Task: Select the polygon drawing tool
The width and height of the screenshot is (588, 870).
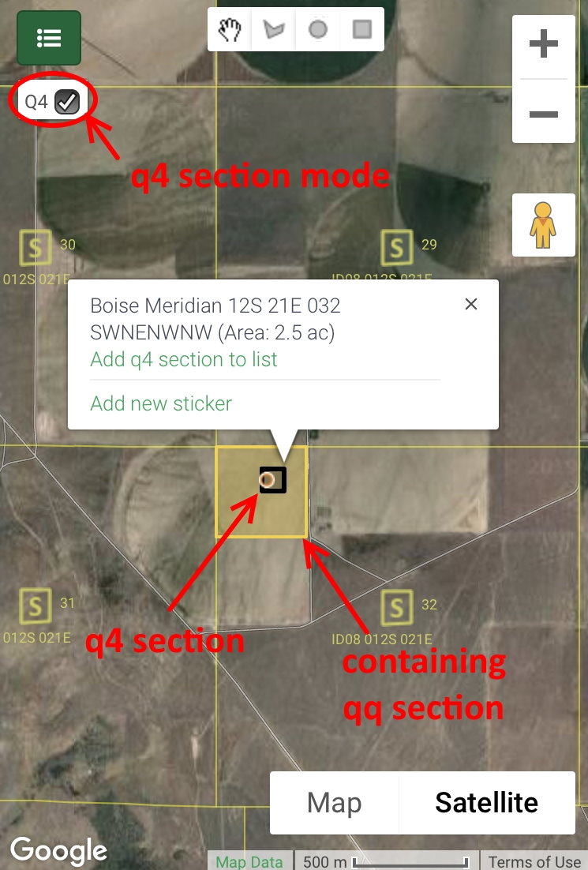Action: [273, 29]
